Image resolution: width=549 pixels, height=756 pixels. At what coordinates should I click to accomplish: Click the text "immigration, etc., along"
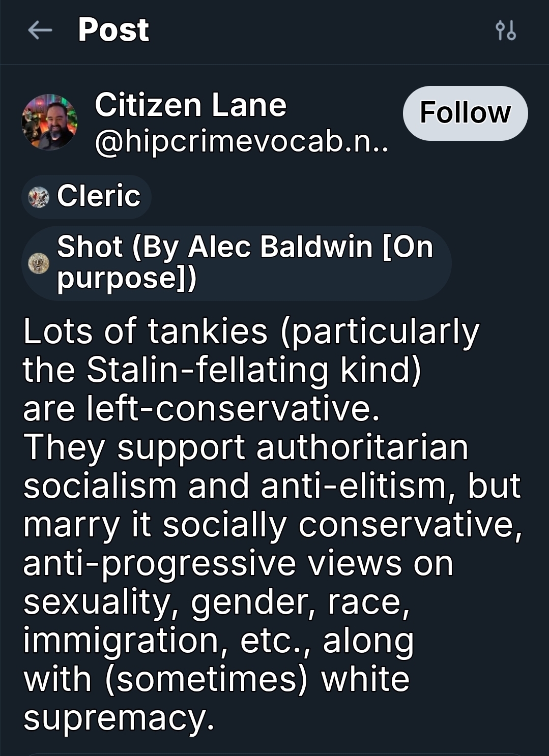coord(218,640)
